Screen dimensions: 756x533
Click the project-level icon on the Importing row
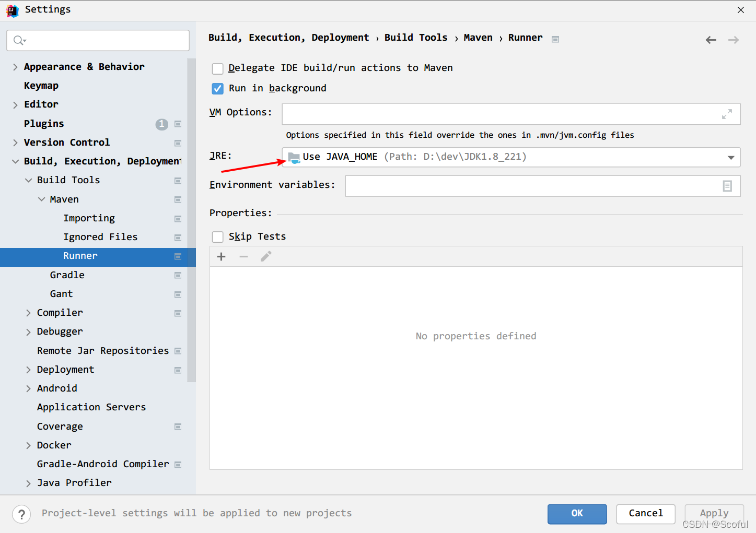[178, 219]
